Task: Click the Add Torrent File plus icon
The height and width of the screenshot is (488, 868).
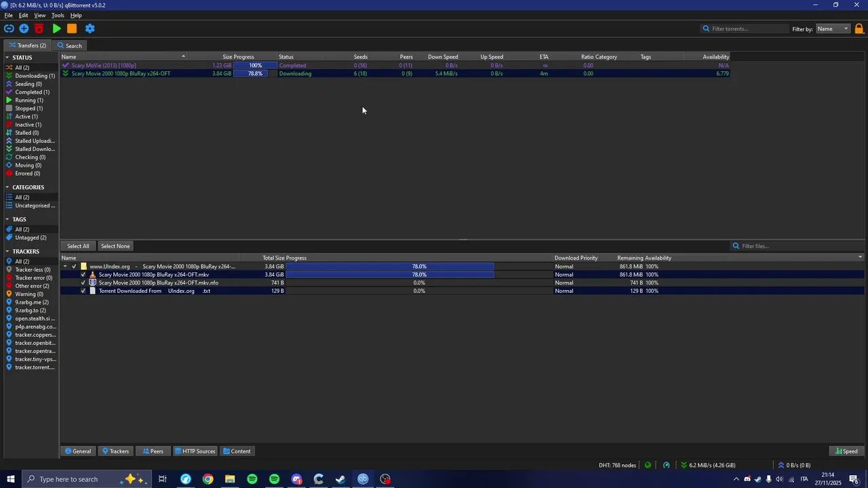Action: 24,28
